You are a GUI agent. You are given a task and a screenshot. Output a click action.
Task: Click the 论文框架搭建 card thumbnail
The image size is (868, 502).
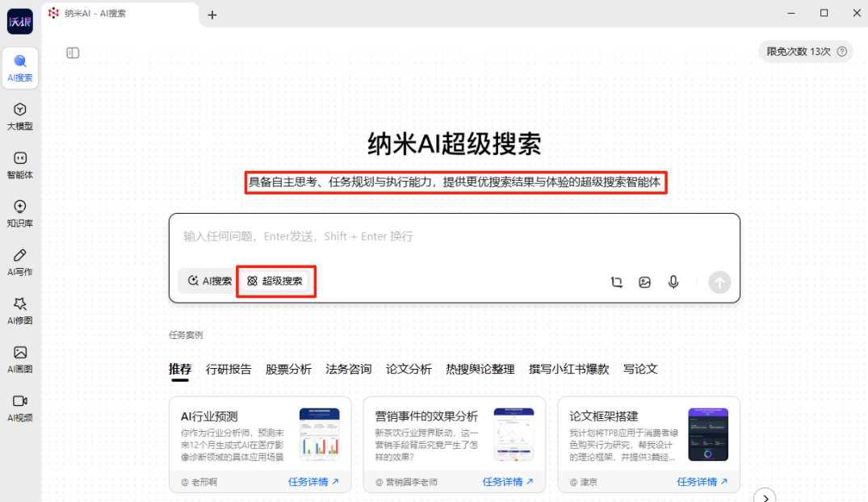(708, 434)
